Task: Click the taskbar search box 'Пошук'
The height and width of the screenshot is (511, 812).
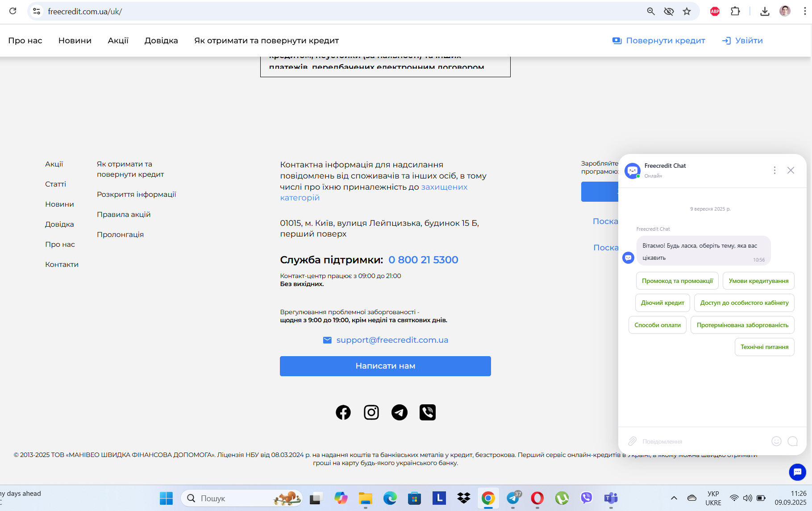Action: click(242, 498)
